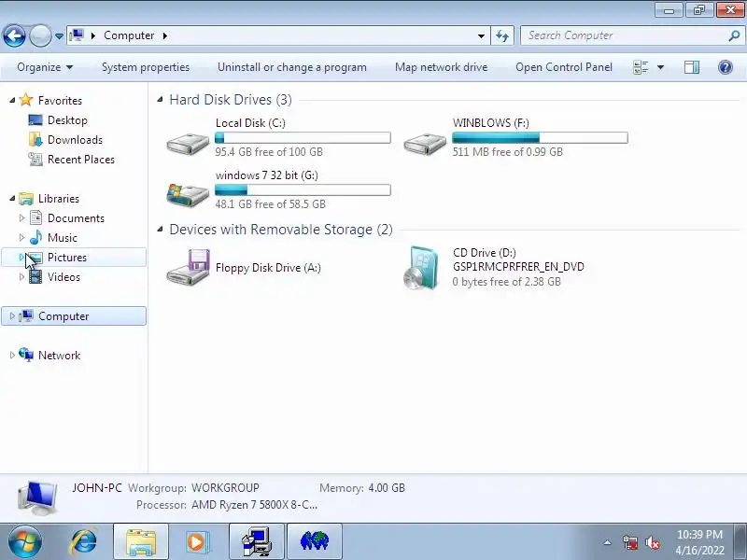This screenshot has height=560, width=747.
Task: Open System properties
Action: [x=146, y=67]
